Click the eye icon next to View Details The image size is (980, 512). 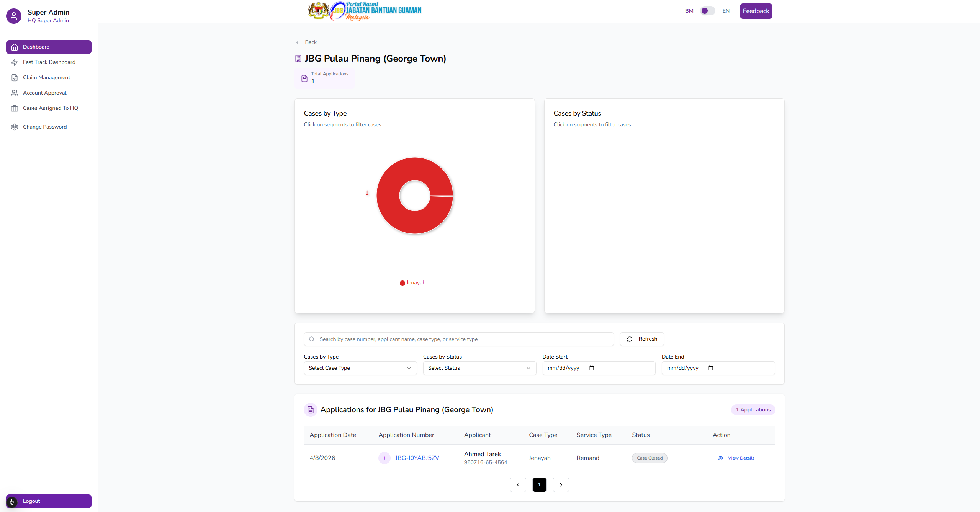click(720, 458)
